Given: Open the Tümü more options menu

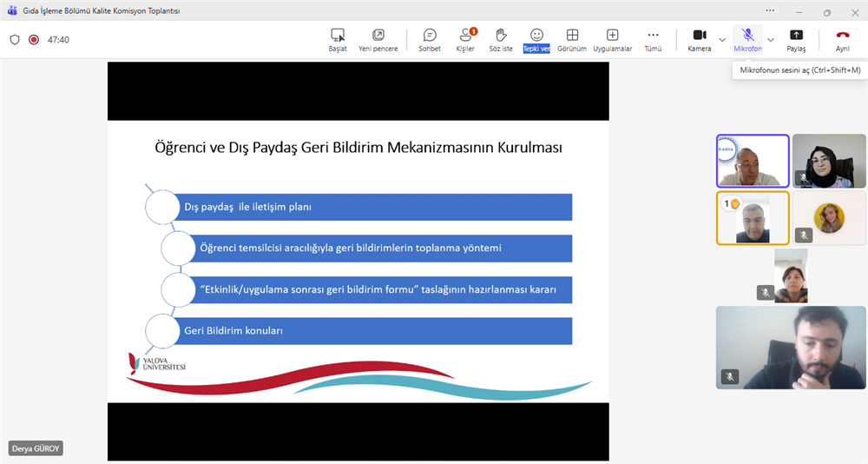Looking at the screenshot, I should (x=653, y=40).
